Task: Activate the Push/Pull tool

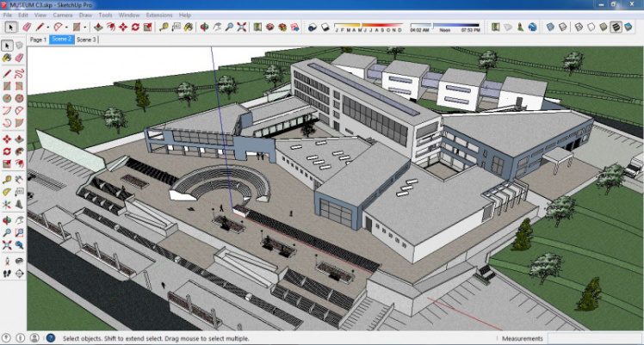Action: click(x=97, y=27)
